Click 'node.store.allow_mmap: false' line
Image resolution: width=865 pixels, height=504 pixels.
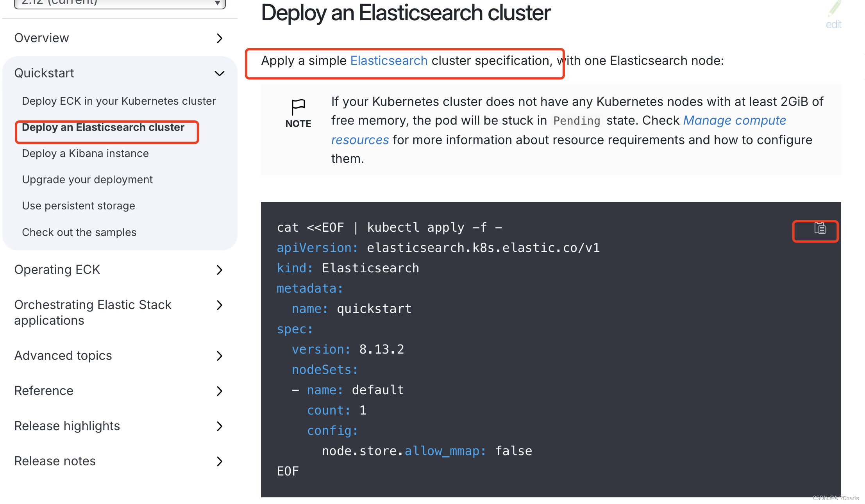[427, 451]
